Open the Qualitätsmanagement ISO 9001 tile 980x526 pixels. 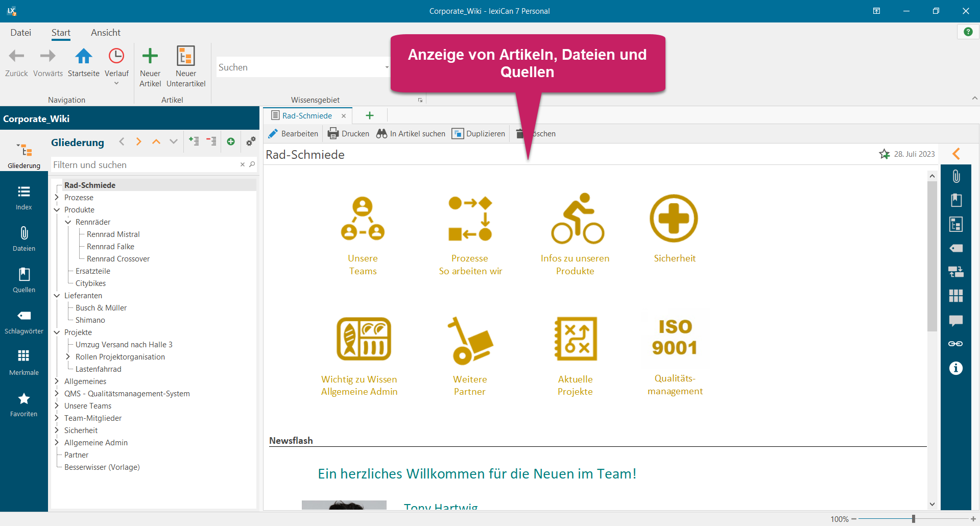pyautogui.click(x=675, y=357)
